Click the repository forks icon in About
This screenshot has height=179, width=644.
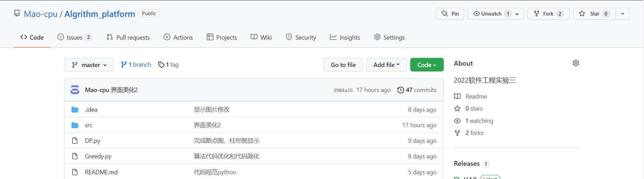point(457,133)
